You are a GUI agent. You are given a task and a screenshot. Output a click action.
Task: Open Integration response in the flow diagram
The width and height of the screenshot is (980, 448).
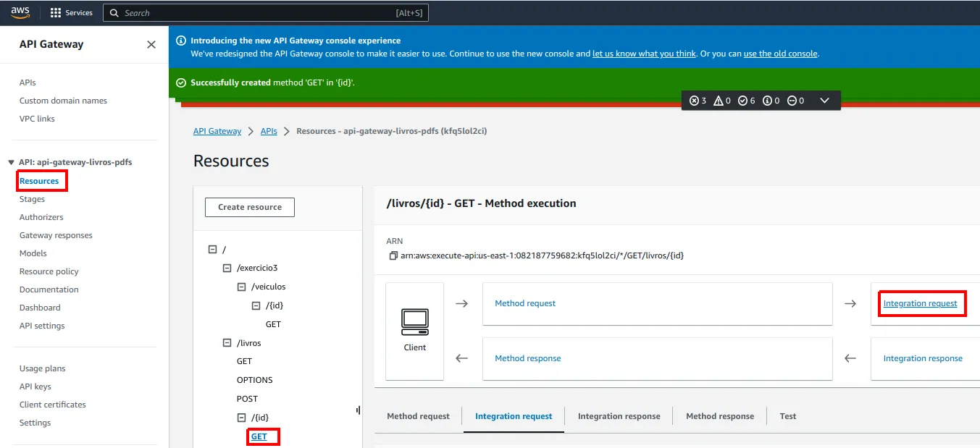pos(923,358)
